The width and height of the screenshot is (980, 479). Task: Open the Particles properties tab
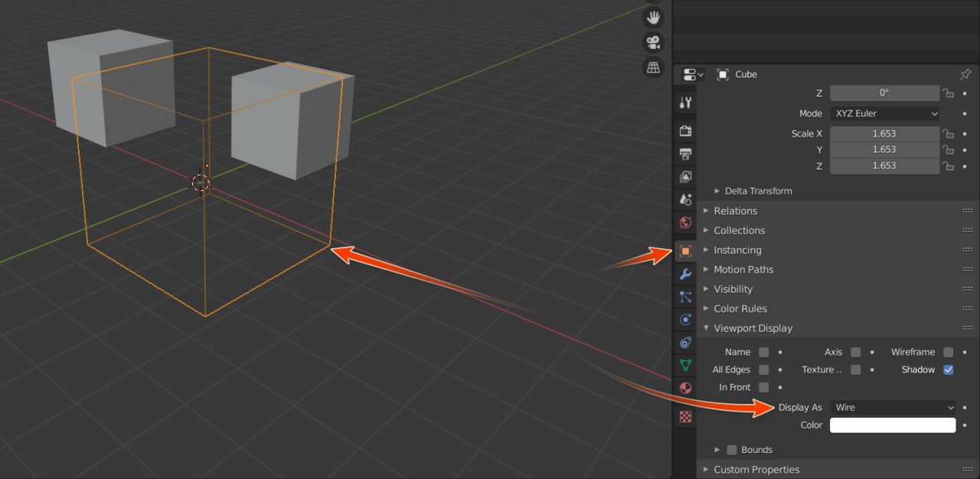coord(686,297)
